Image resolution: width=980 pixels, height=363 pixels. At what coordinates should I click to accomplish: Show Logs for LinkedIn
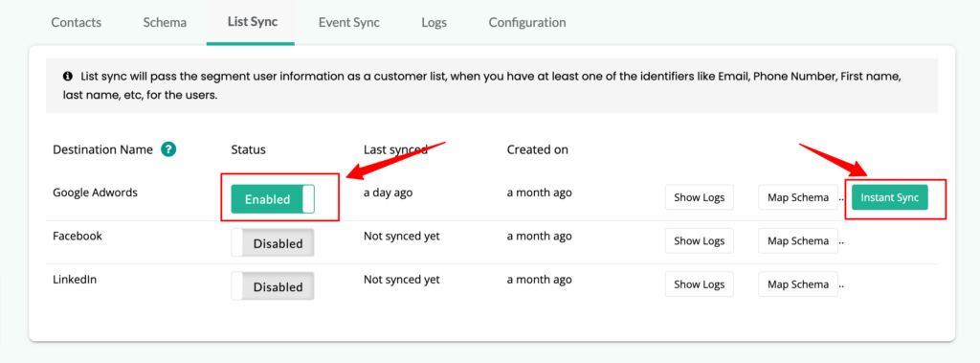pos(700,284)
